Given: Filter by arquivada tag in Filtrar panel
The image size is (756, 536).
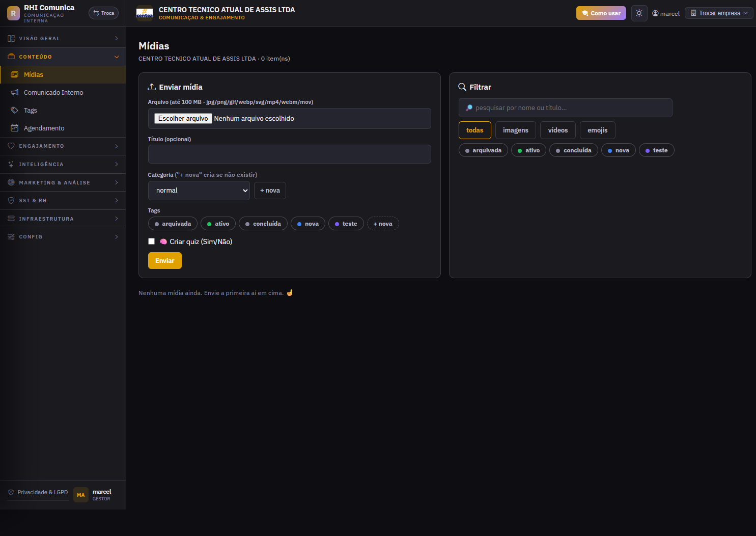Looking at the screenshot, I should pos(483,150).
